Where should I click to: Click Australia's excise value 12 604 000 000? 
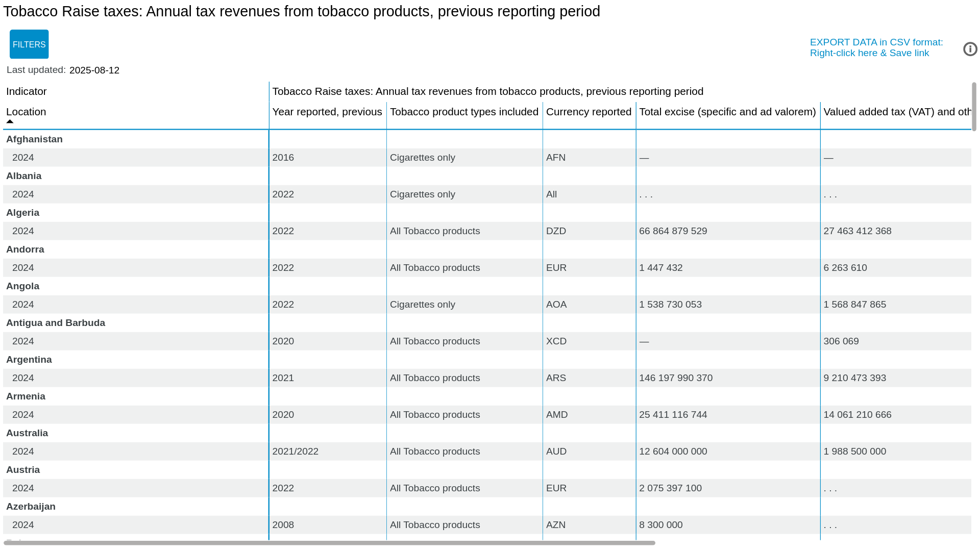click(673, 452)
